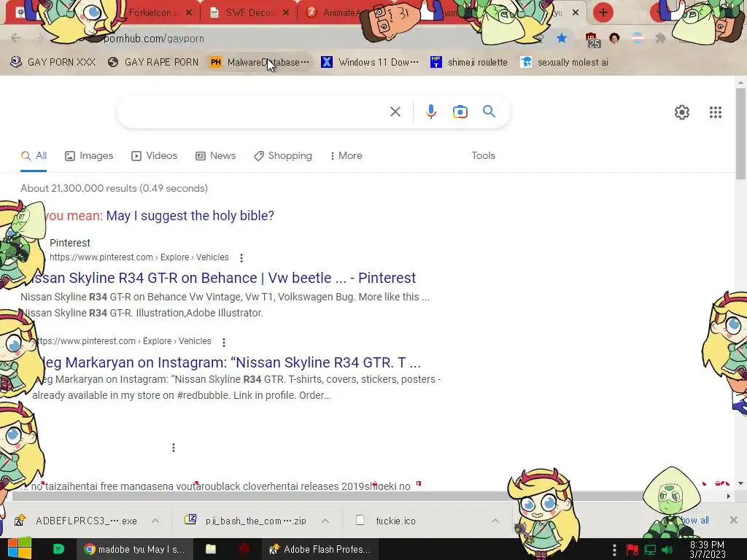Open options for second Pinterest result
This screenshot has width=747, height=560.
pos(224,342)
